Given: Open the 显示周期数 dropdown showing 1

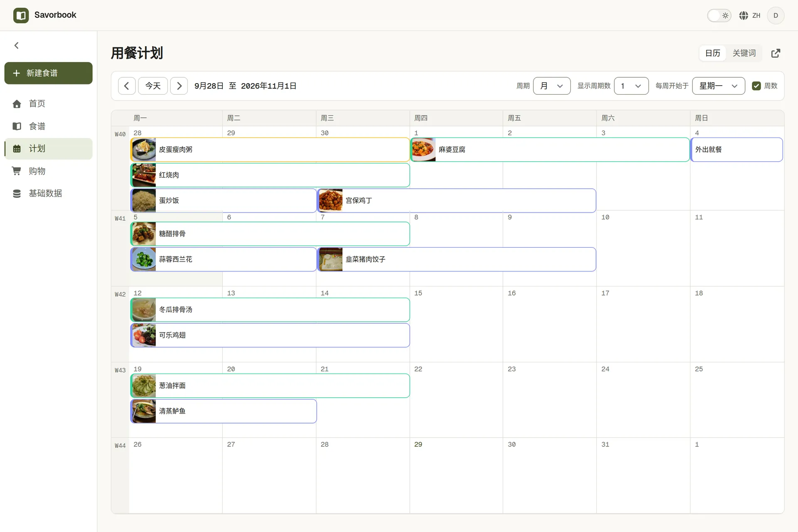Looking at the screenshot, I should [x=631, y=86].
